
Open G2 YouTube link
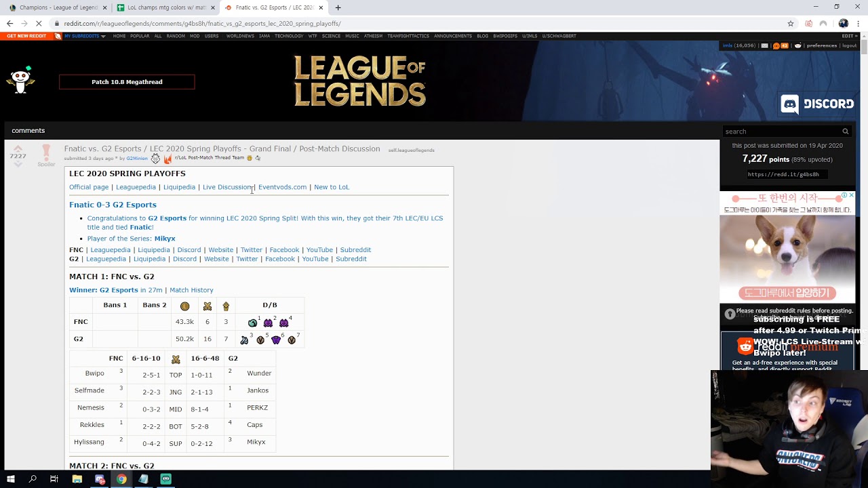315,259
